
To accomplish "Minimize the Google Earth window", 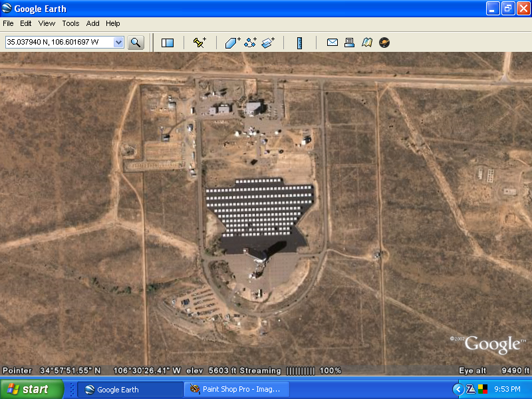I will [493, 9].
